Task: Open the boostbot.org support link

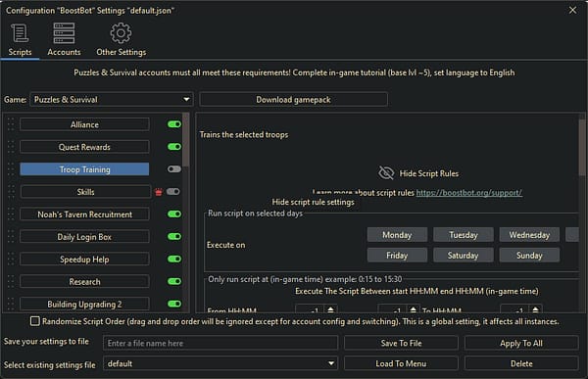Action: tap(468, 193)
